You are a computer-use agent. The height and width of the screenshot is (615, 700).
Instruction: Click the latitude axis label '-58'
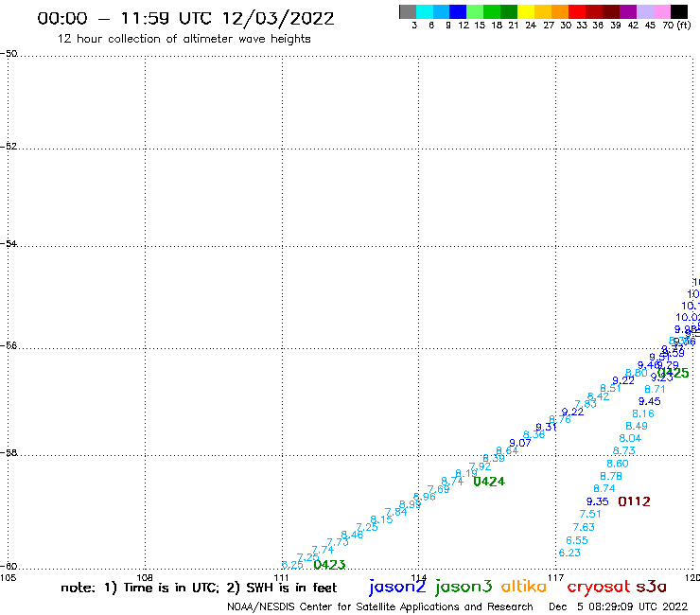point(9,452)
